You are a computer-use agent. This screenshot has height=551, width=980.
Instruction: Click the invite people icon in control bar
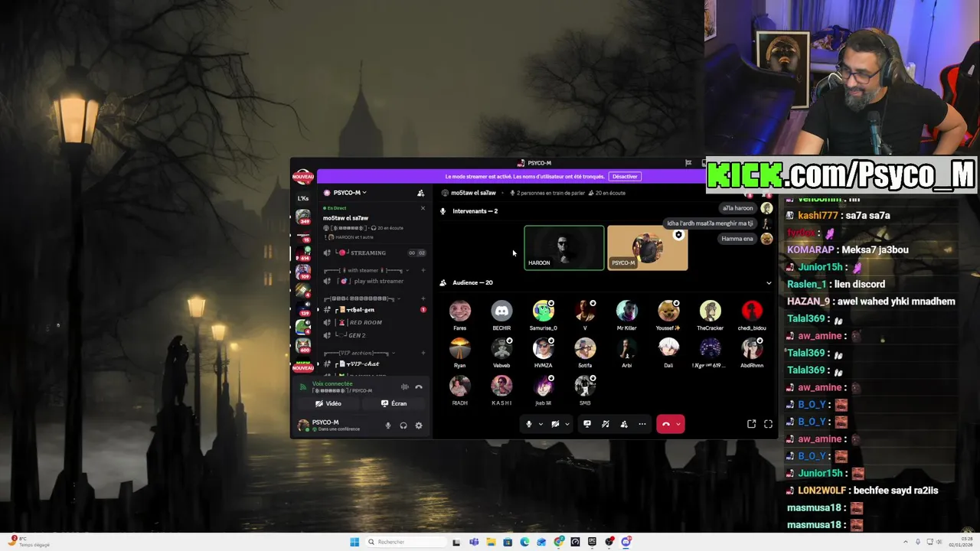[624, 424]
